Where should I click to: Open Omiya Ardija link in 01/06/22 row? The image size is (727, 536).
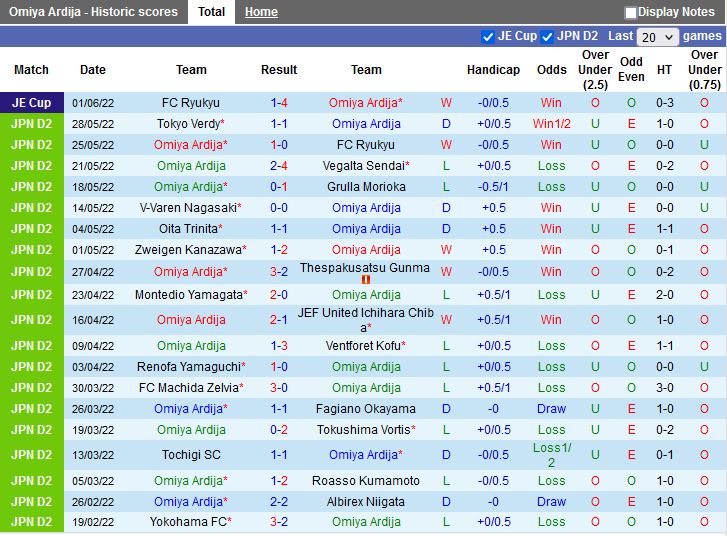(x=366, y=102)
